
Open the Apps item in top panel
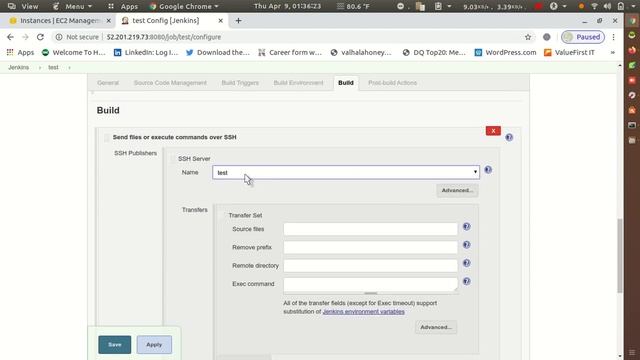(x=123, y=6)
